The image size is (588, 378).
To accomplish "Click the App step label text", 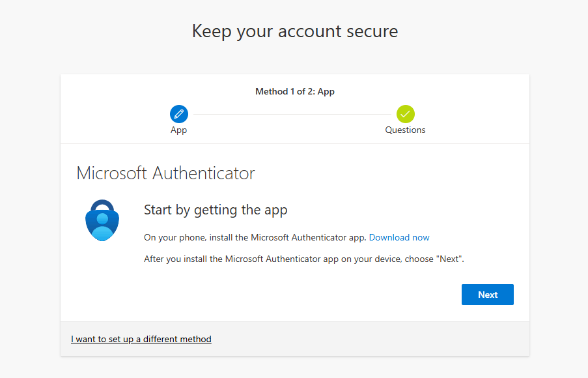I will 178,130.
